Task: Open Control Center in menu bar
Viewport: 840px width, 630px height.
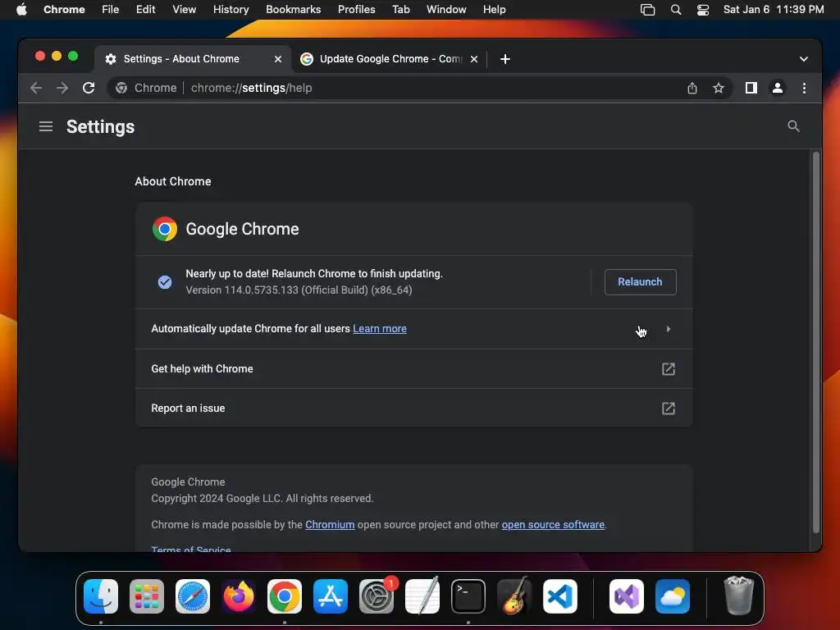Action: tap(703, 10)
